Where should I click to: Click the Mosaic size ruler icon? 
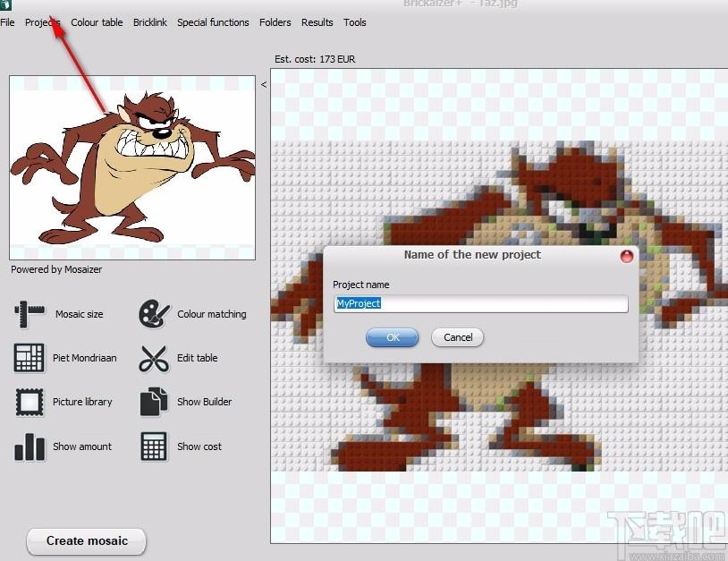click(x=30, y=314)
